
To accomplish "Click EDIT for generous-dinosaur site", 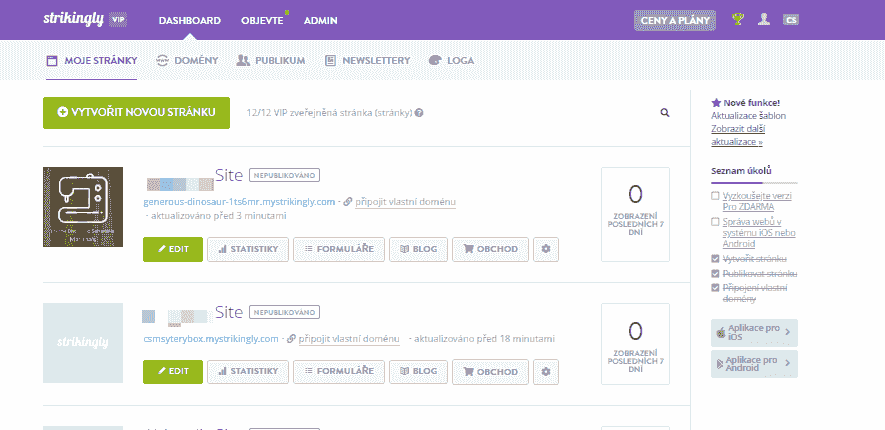I will (173, 249).
